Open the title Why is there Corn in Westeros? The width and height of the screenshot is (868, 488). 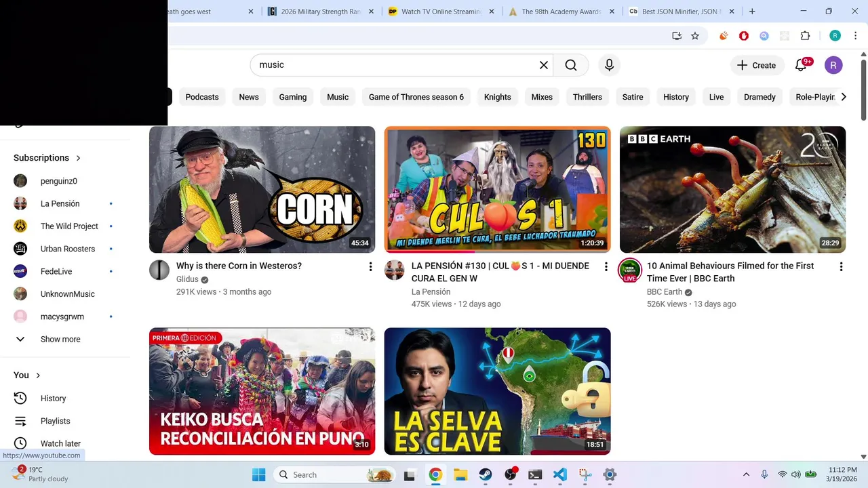click(239, 266)
